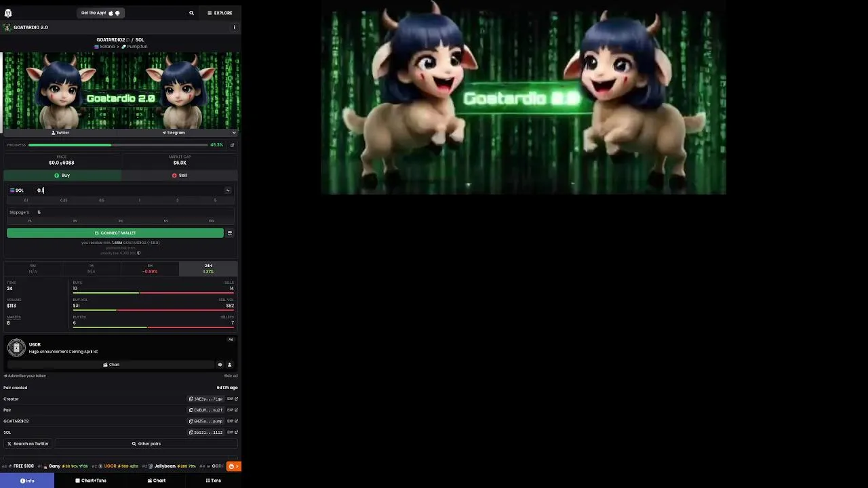Viewport: 868px width, 488px height.
Task: Click the orange fire trending button
Action: [233, 466]
